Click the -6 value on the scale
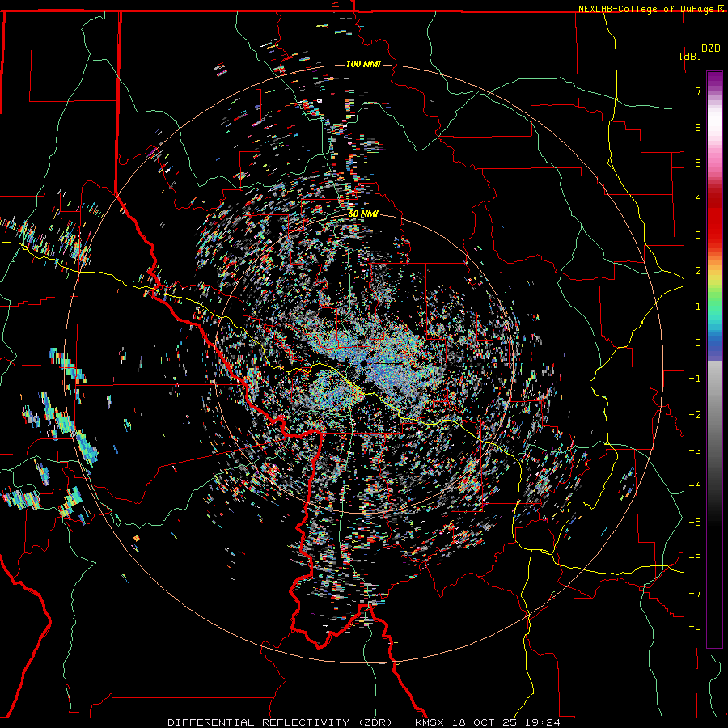 (695, 558)
